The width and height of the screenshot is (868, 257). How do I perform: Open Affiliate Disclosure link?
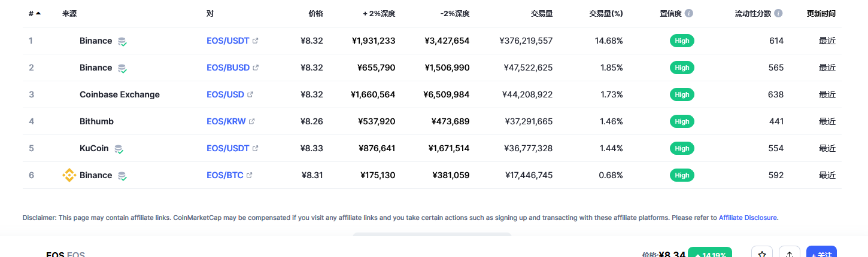point(748,218)
